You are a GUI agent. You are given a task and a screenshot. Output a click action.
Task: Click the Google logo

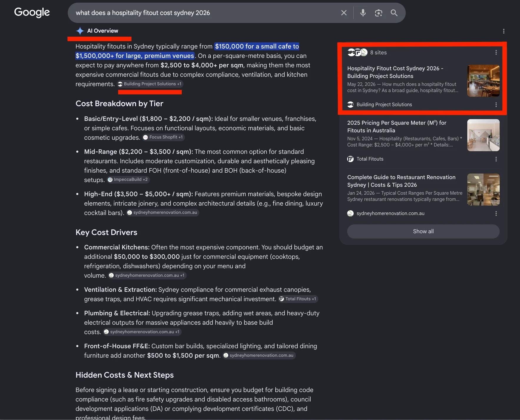[x=32, y=13]
